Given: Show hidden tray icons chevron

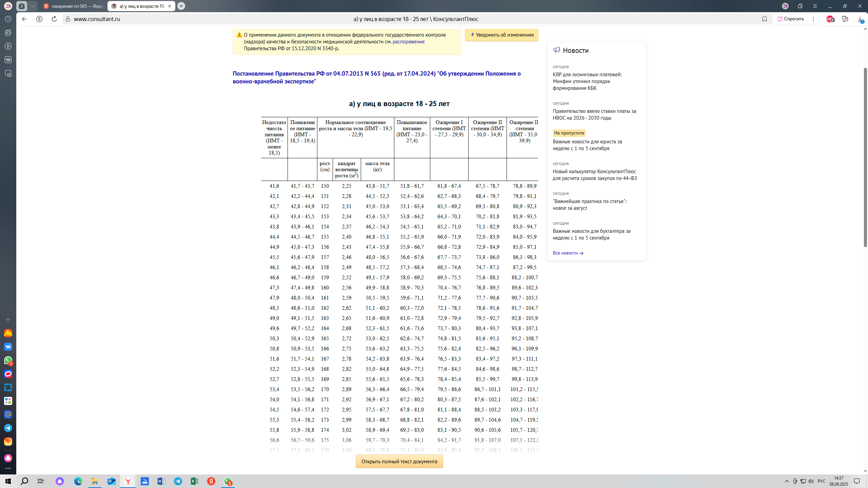Looking at the screenshot, I should pos(787,481).
